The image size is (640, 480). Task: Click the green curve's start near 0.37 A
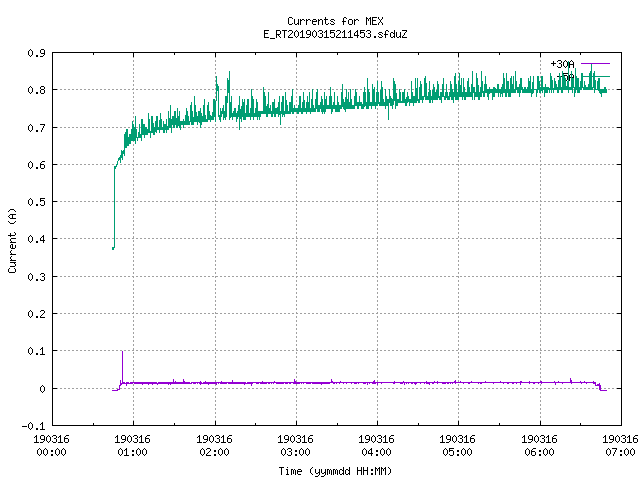pyautogui.click(x=113, y=247)
